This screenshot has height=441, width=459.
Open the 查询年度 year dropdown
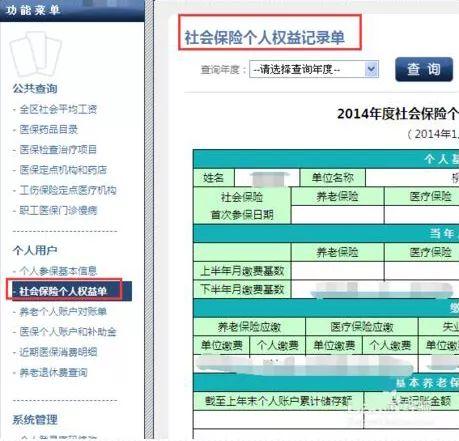click(314, 69)
